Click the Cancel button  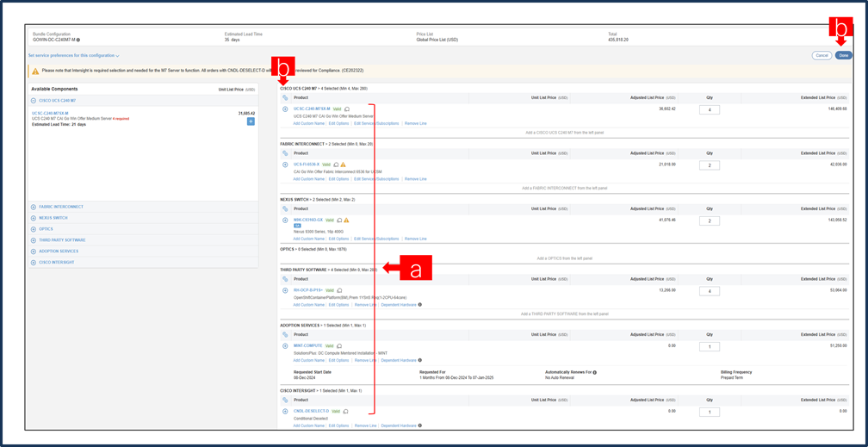pos(822,55)
